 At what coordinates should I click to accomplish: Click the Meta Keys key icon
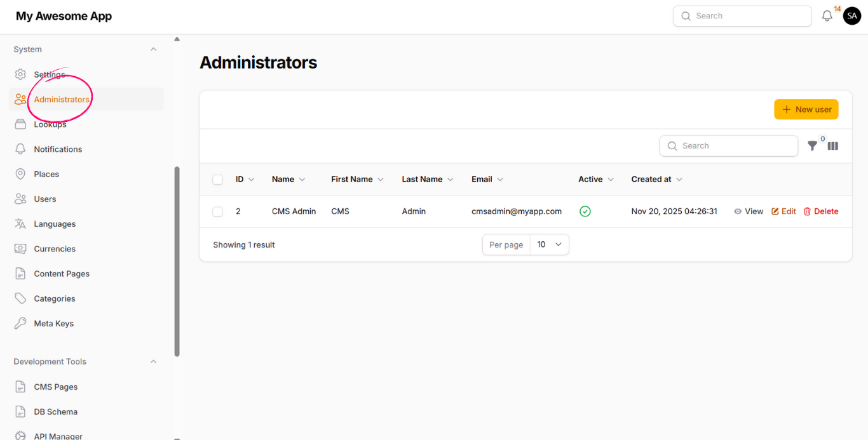point(20,323)
